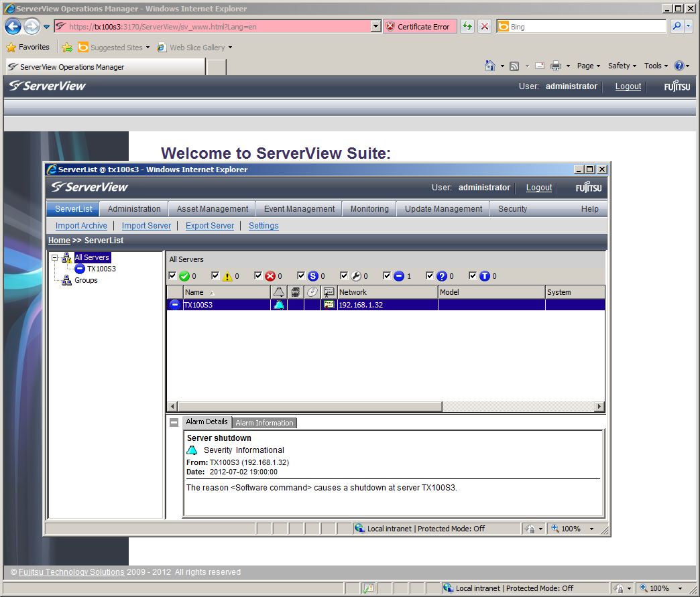Expand the address bar URL history dropdown
Viewport: 700px width, 597px height.
(376, 26)
